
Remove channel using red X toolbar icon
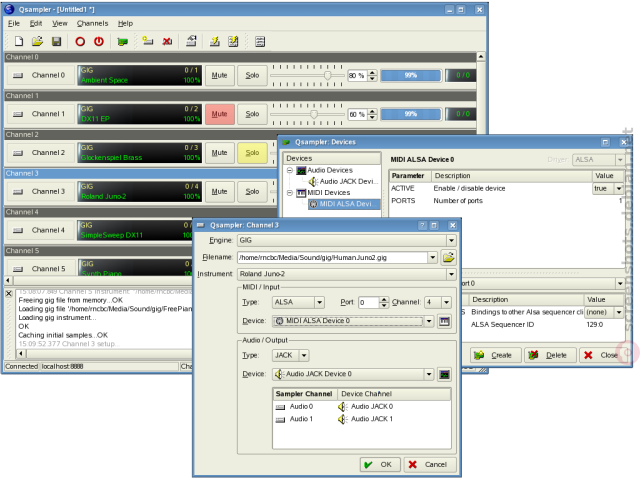[167, 41]
